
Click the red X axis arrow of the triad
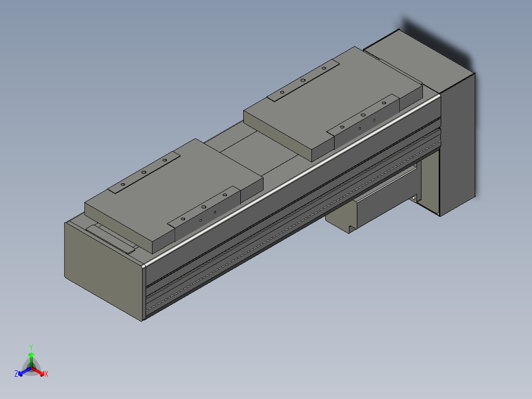coord(38,371)
